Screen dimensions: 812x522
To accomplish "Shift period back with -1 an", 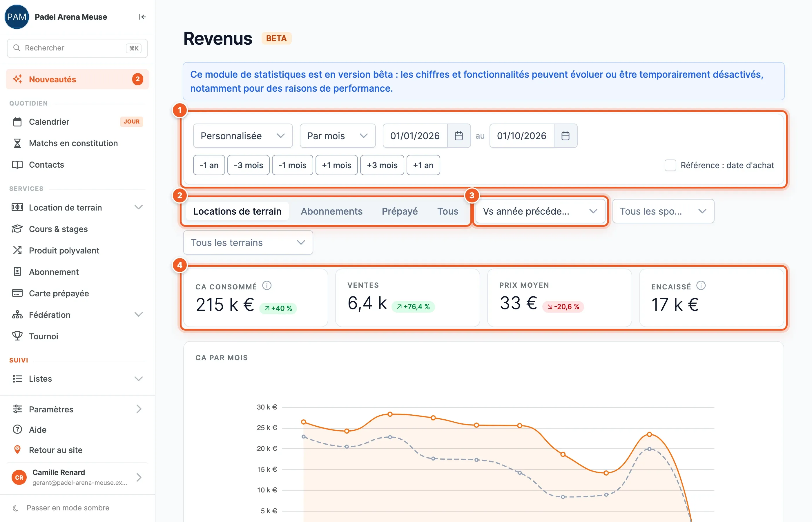I will click(209, 165).
